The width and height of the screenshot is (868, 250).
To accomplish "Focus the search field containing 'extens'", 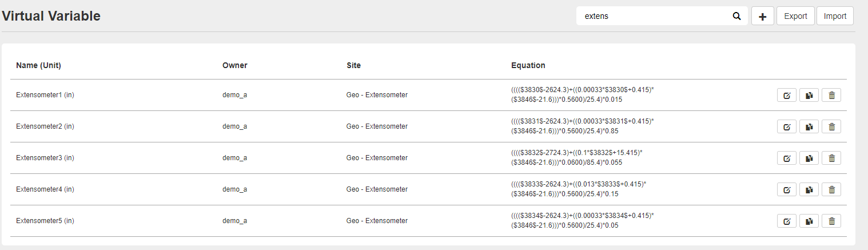I will (x=655, y=16).
